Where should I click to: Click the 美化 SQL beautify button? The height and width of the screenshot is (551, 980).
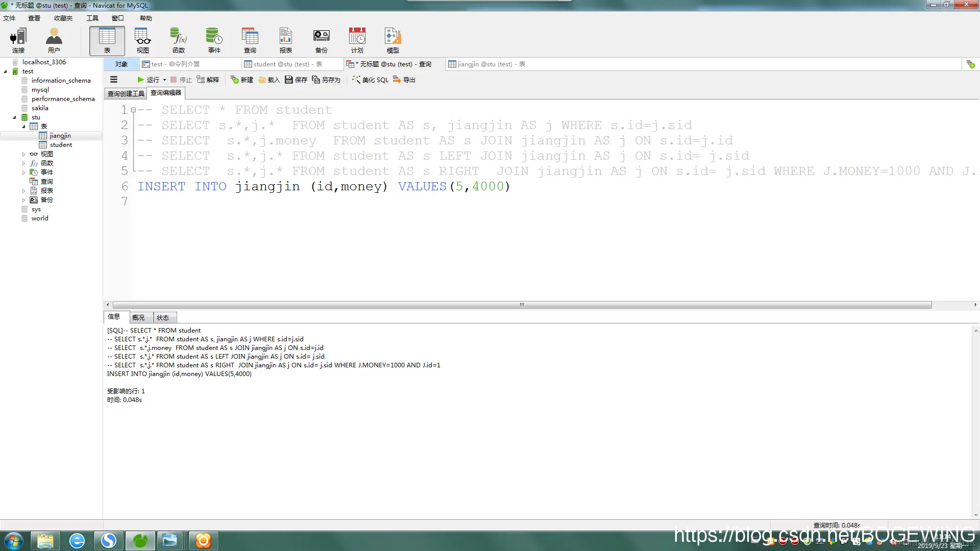click(370, 80)
